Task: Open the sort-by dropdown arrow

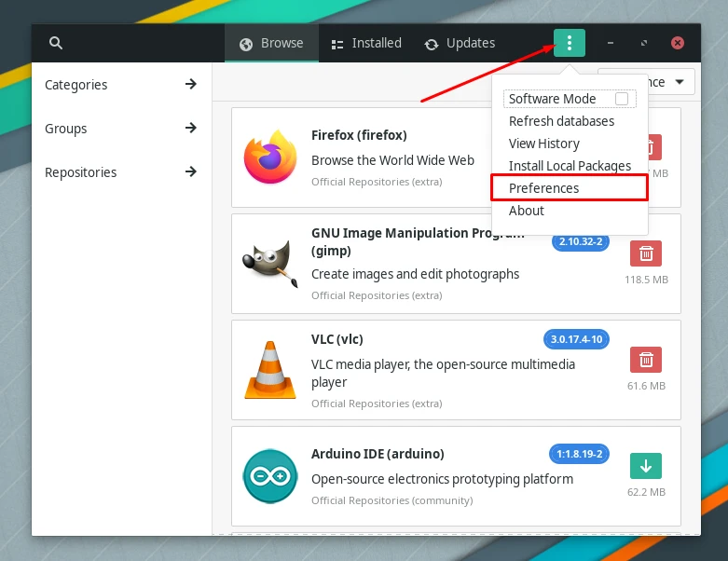Action: (x=680, y=82)
